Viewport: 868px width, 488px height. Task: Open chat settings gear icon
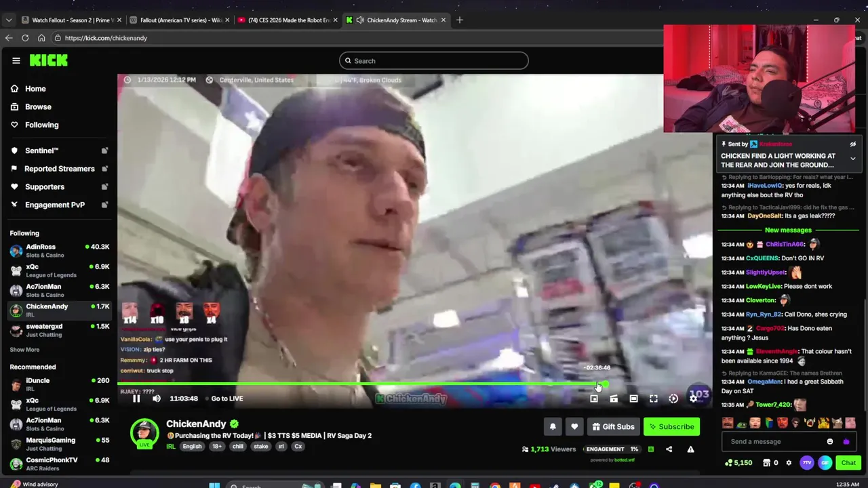(x=789, y=463)
